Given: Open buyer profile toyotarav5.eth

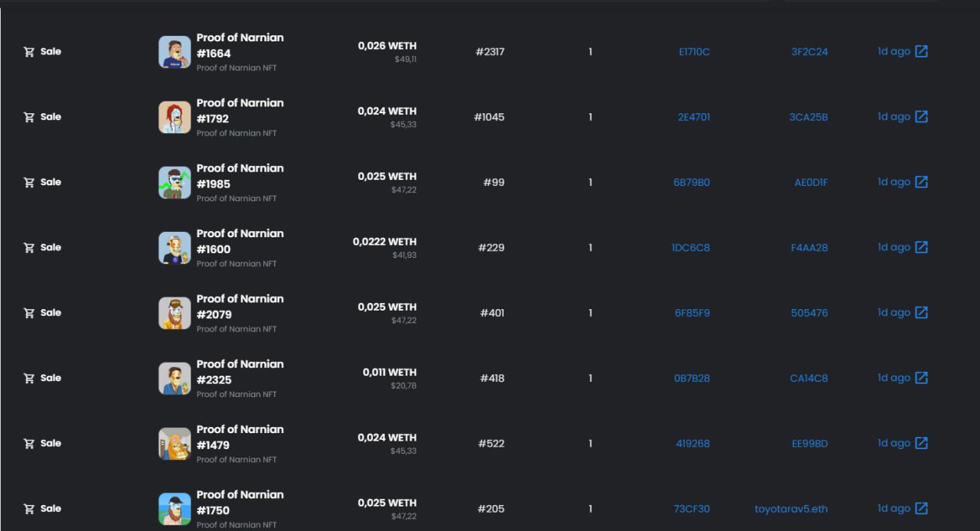Looking at the screenshot, I should pyautogui.click(x=791, y=509).
